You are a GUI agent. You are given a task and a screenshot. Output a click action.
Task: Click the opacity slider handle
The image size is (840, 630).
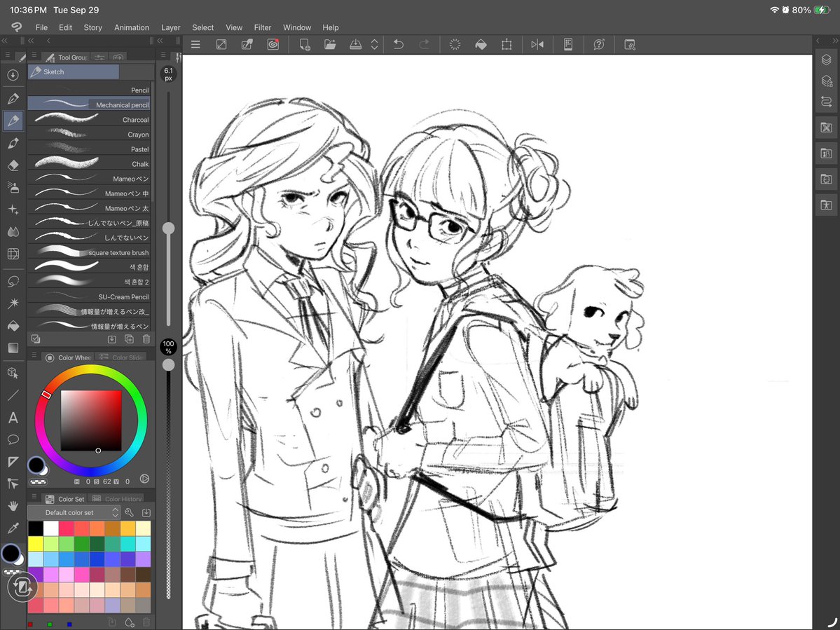pyautogui.click(x=169, y=365)
